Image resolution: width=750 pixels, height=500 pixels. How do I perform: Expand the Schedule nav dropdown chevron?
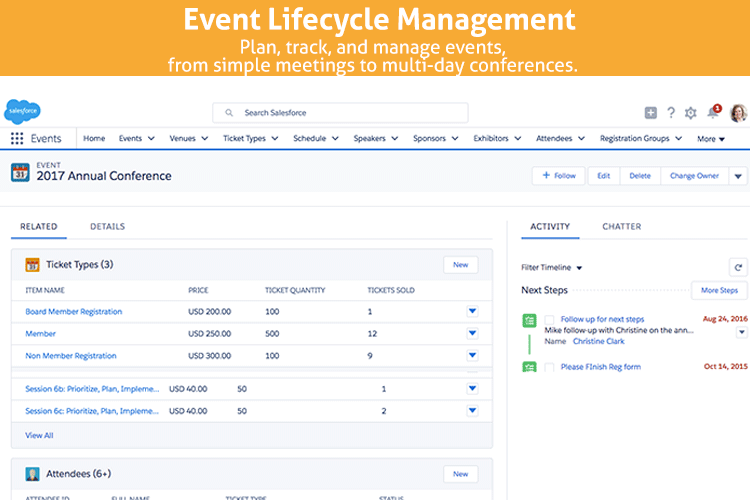[335, 139]
